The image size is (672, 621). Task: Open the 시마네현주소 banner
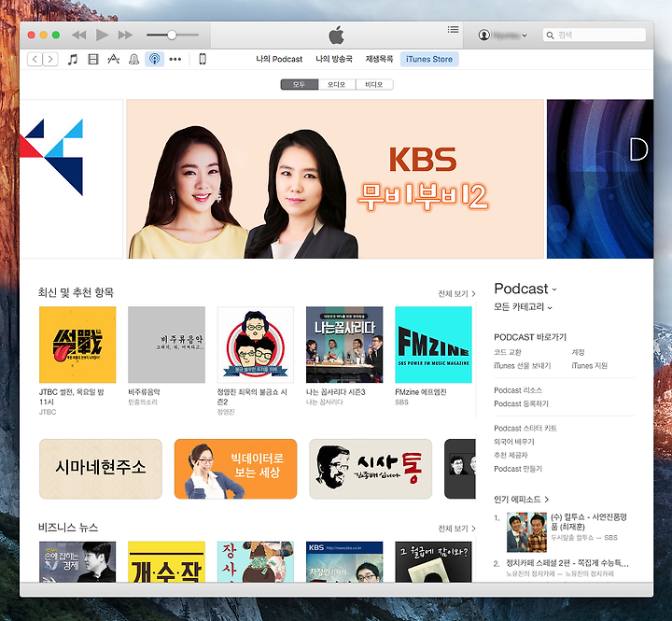[101, 469]
